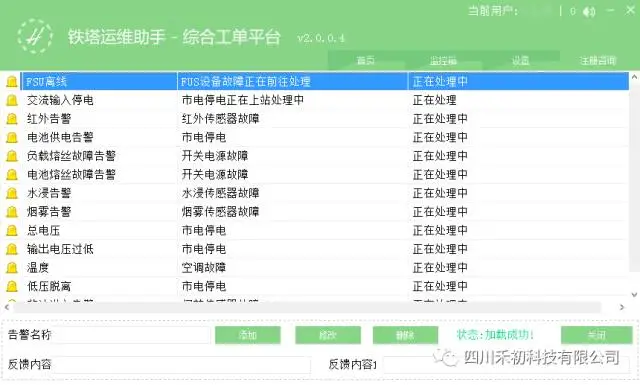640x385 pixels.
Task: Click 水浸传感器故障 feedback cell
Action: tap(220, 193)
